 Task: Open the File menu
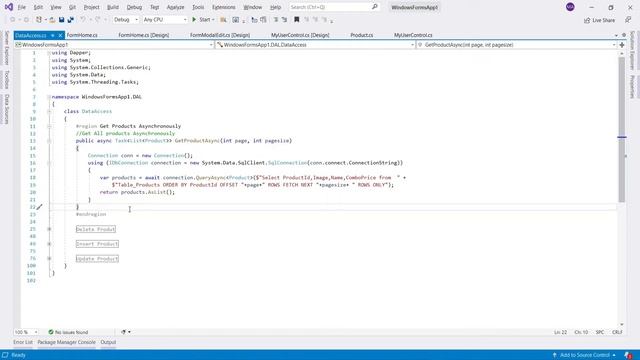click(22, 7)
